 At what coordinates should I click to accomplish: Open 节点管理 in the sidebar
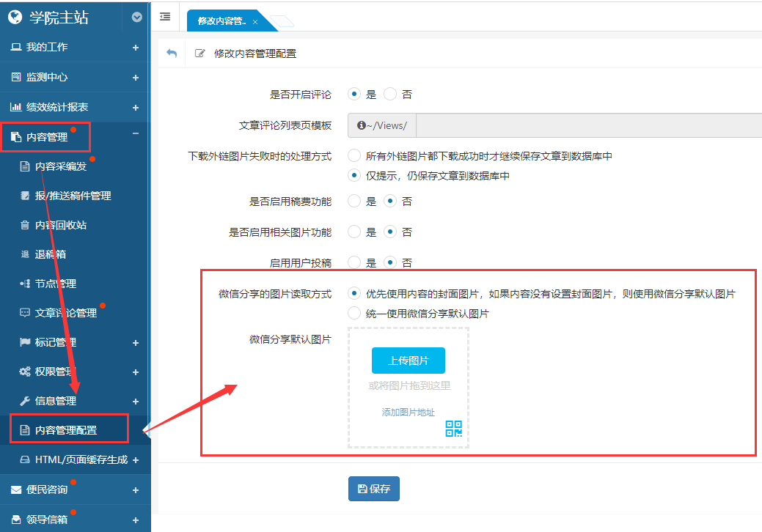56,284
